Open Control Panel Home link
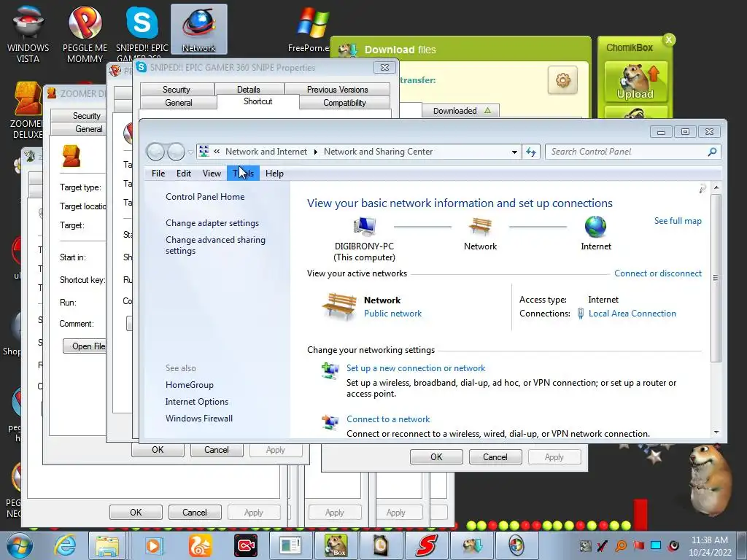747x560 pixels. [205, 197]
